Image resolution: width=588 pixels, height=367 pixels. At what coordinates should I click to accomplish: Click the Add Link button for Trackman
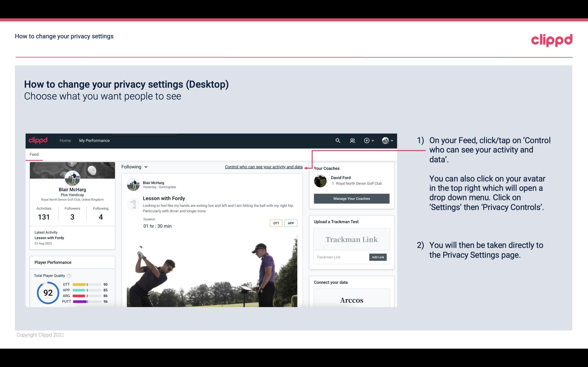(377, 257)
